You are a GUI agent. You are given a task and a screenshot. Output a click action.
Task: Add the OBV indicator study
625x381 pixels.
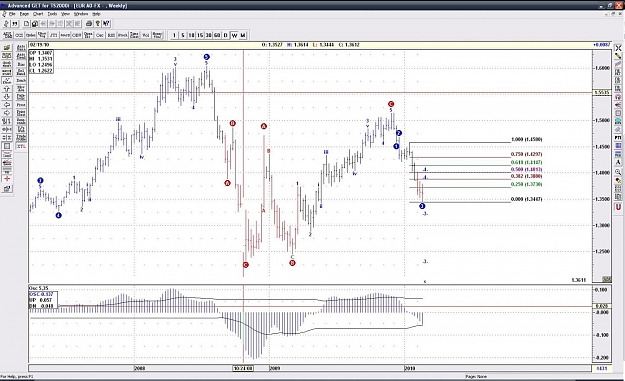pyautogui.click(x=77, y=35)
